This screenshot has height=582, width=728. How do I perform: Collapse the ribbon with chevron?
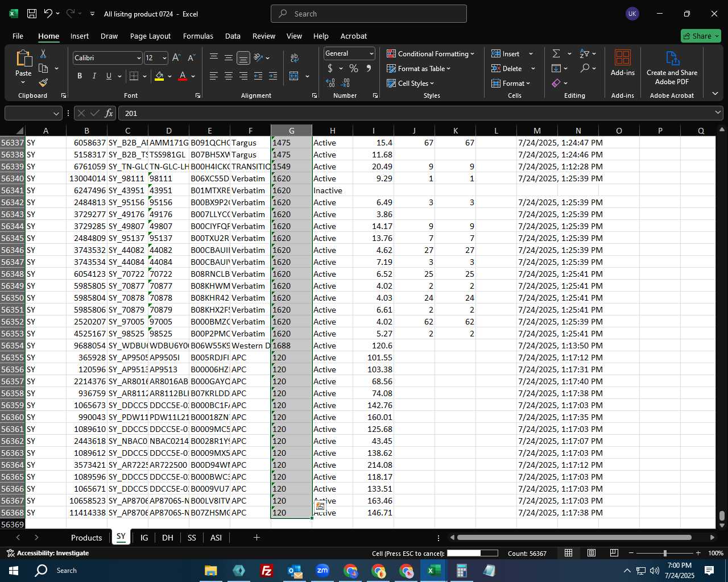click(x=715, y=94)
